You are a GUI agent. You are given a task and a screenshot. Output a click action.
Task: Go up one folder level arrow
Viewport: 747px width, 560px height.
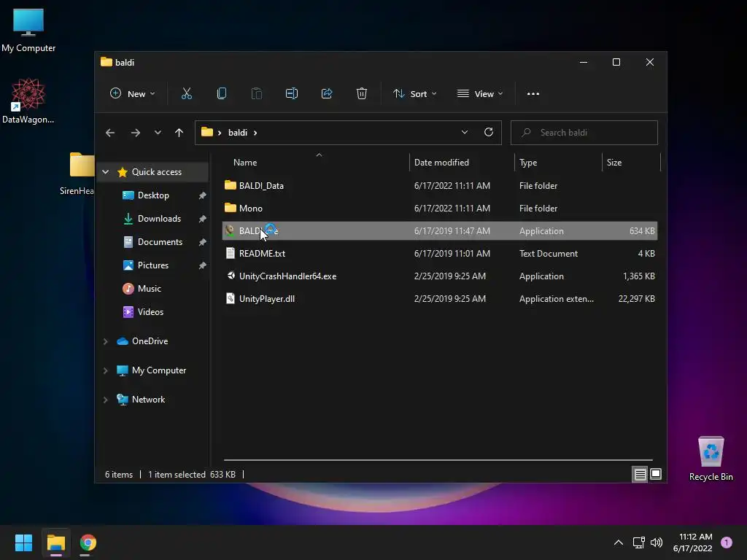pyautogui.click(x=179, y=133)
